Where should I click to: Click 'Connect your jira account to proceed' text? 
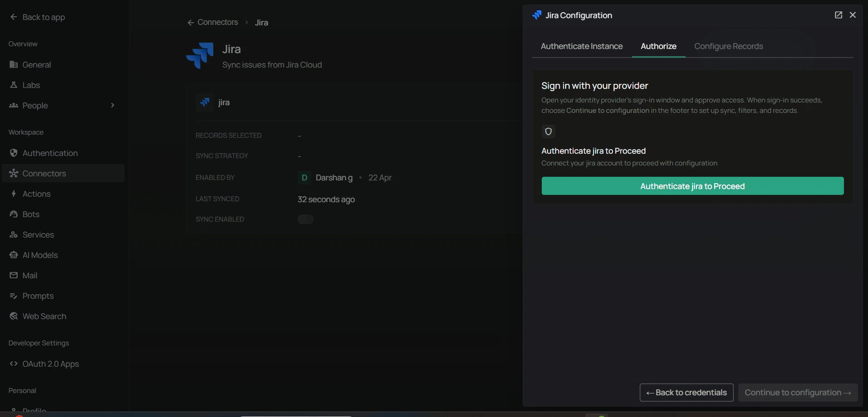tap(629, 163)
